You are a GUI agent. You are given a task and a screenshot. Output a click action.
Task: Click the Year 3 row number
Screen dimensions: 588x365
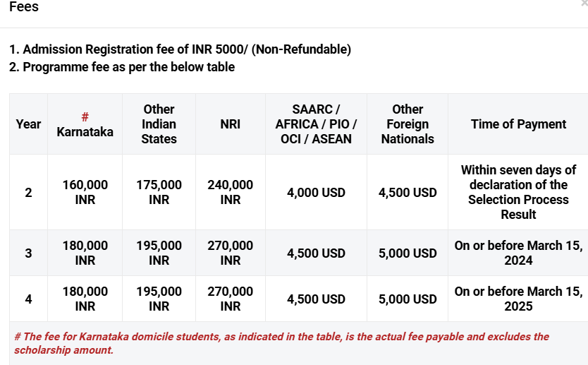coord(28,253)
